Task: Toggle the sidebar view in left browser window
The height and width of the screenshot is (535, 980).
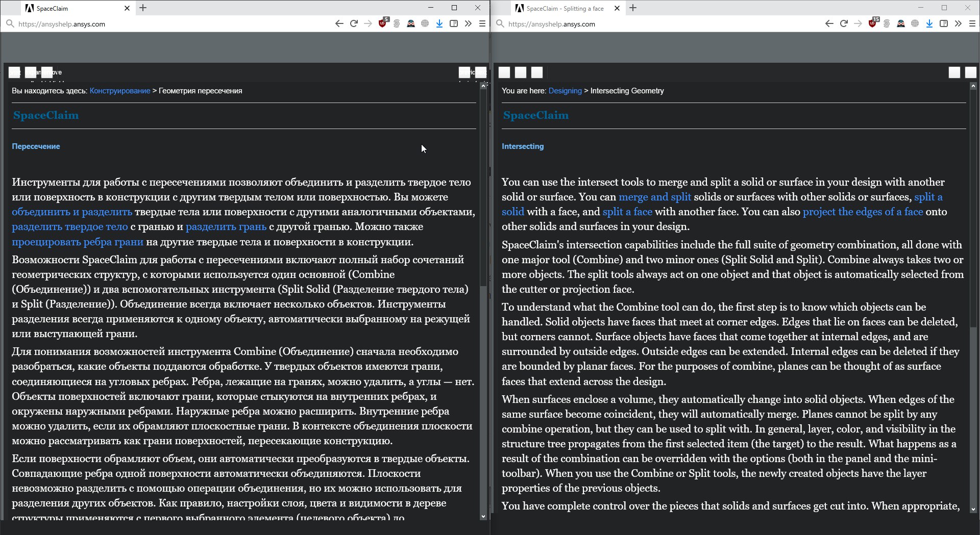Action: tap(453, 23)
